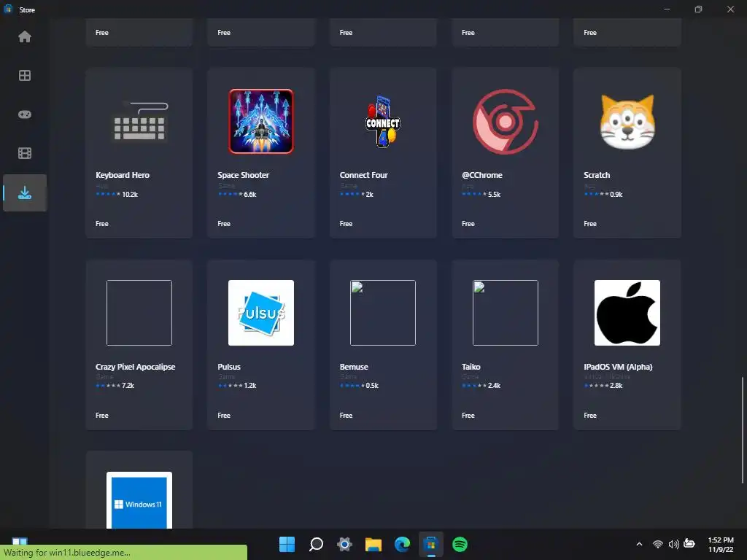
Task: Click the Pulsus title text
Action: click(229, 367)
